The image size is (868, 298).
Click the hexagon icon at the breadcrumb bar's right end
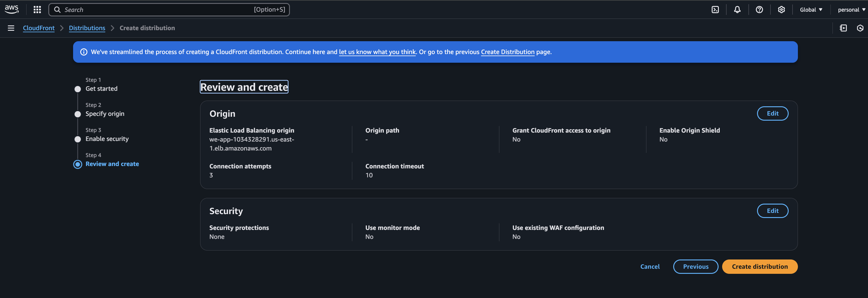[860, 28]
